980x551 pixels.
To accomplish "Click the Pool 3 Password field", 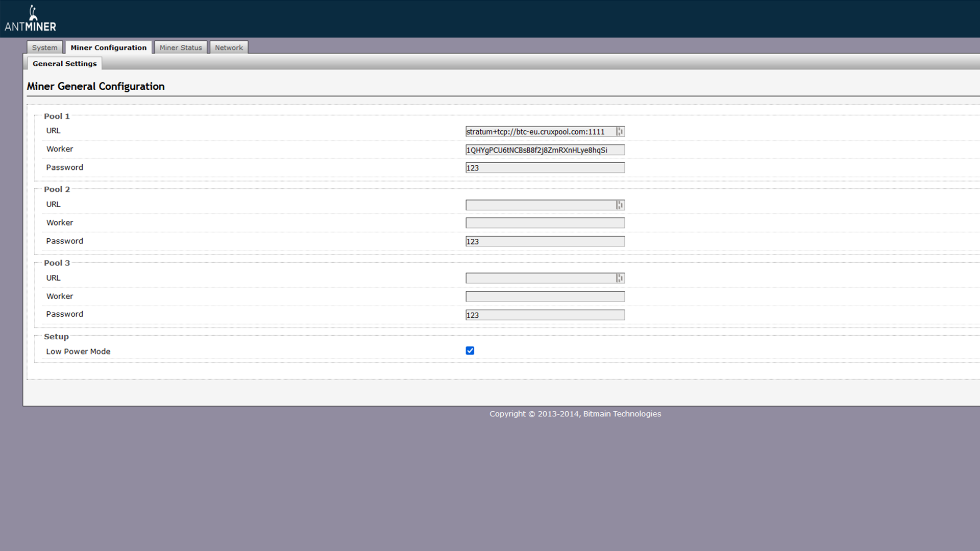I will click(545, 315).
